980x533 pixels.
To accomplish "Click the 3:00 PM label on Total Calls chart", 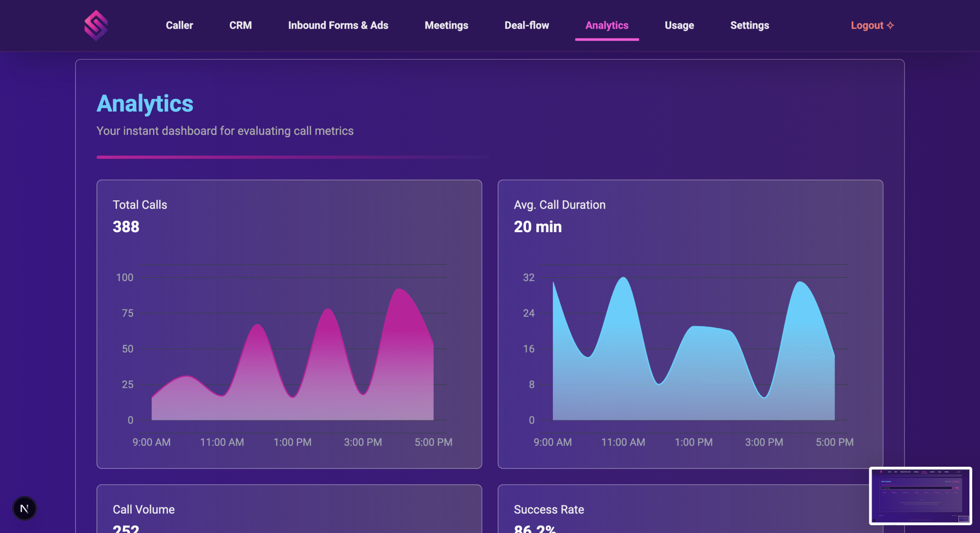I will (x=363, y=442).
